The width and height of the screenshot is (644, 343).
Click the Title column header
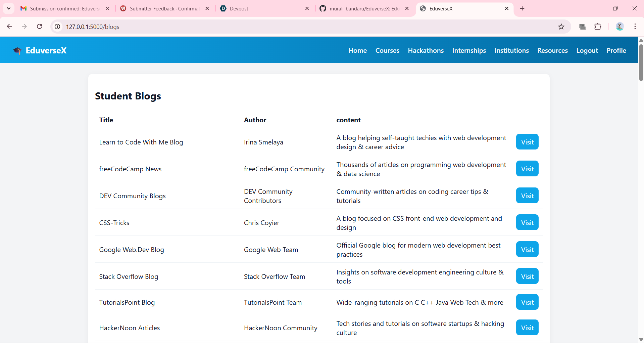tap(106, 120)
